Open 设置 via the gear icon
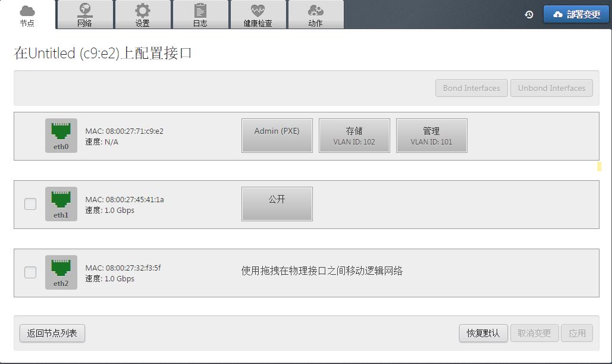 (143, 14)
